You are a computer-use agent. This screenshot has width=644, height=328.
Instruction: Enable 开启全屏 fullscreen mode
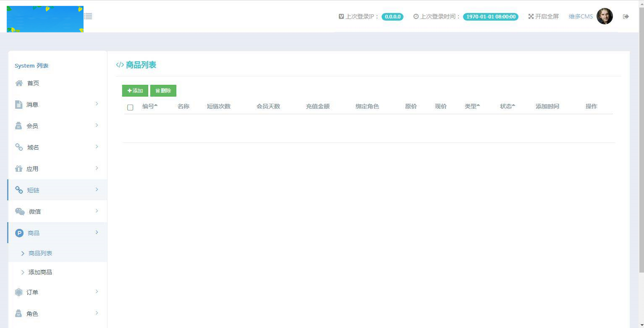(544, 16)
